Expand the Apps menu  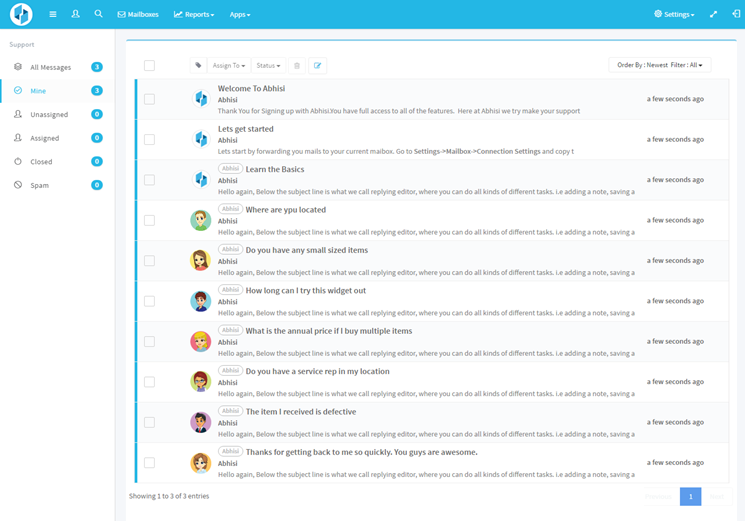pos(240,14)
